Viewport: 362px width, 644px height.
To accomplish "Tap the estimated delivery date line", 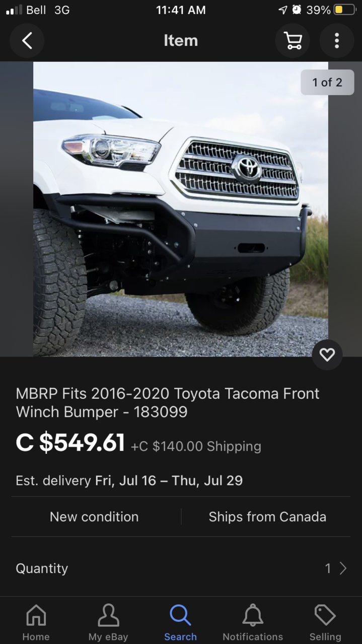I will [x=129, y=480].
